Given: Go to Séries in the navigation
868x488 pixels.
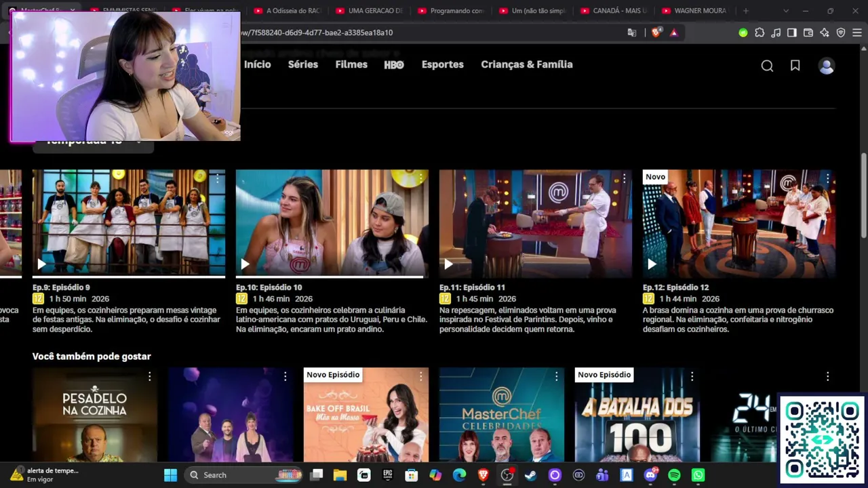Looking at the screenshot, I should point(303,64).
